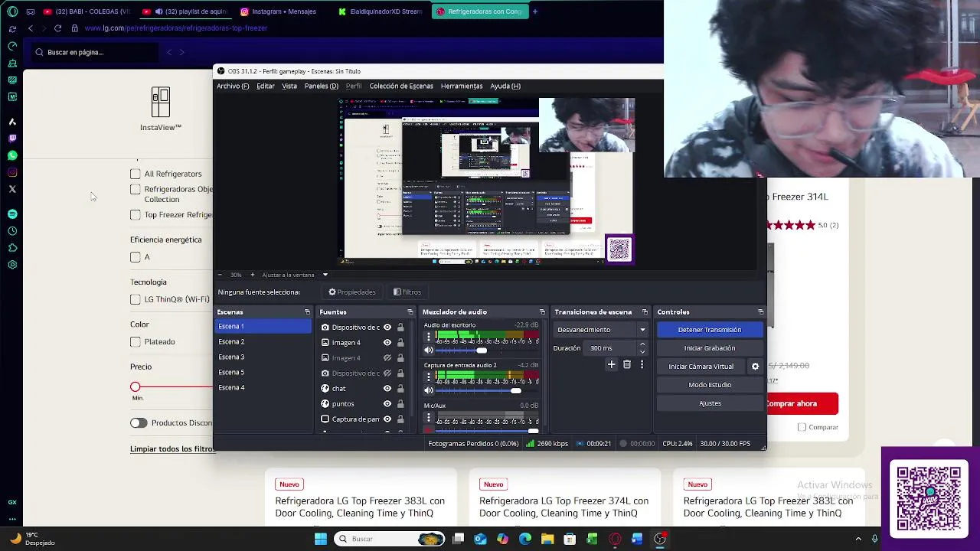Viewport: 980px width, 551px height.
Task: Open OBS Editar menu
Action: click(x=266, y=86)
